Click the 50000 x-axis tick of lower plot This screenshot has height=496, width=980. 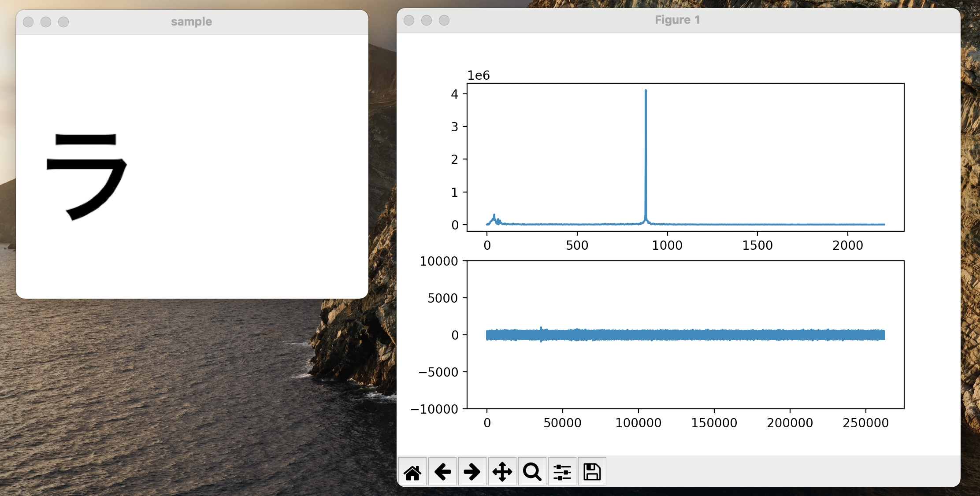point(562,423)
